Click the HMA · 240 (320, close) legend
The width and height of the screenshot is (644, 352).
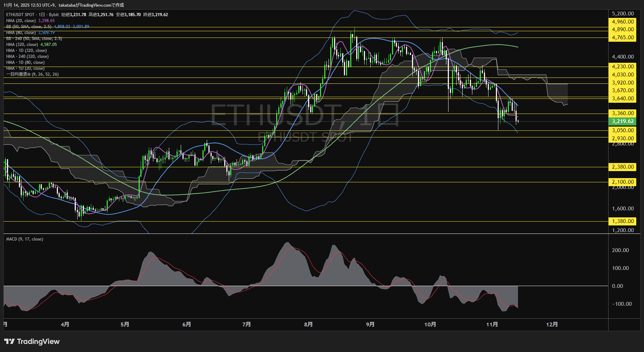(27, 56)
